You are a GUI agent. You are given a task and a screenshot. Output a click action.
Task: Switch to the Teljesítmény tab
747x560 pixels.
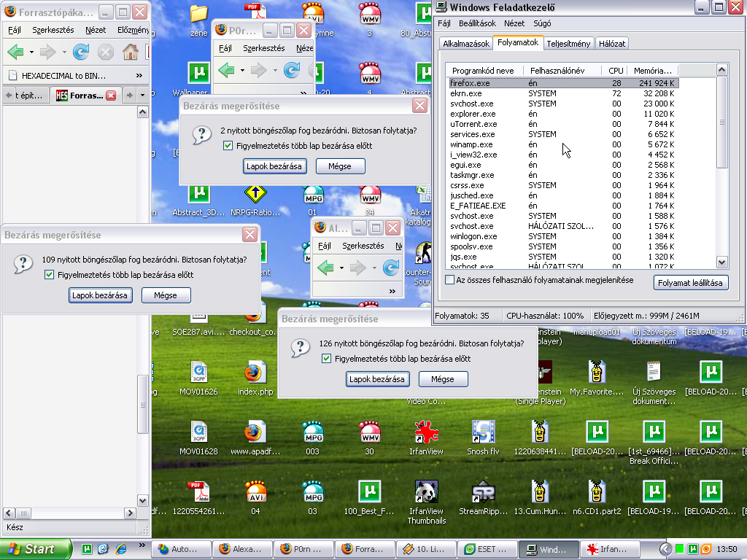568,44
